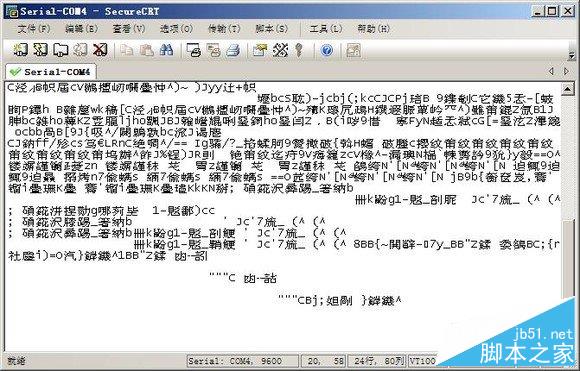Select the Serial-COM4 session tab
Screen dimensions: 580x371
coord(51,71)
